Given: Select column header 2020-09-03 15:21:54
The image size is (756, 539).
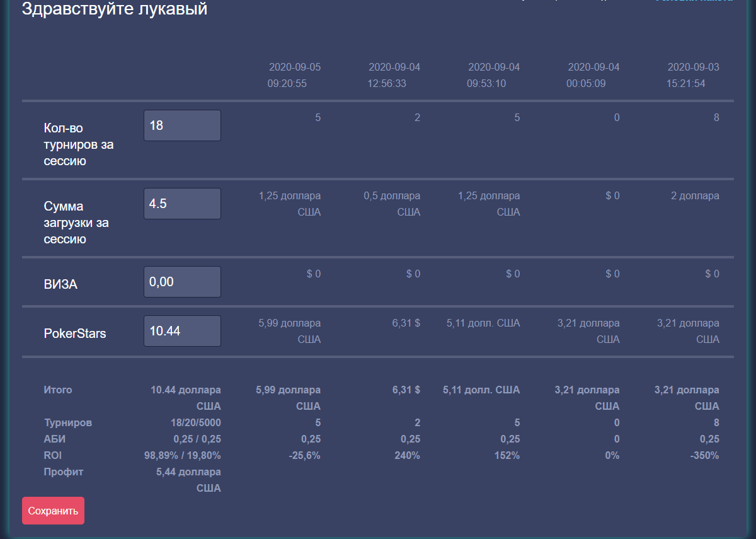Looking at the screenshot, I should coord(692,75).
